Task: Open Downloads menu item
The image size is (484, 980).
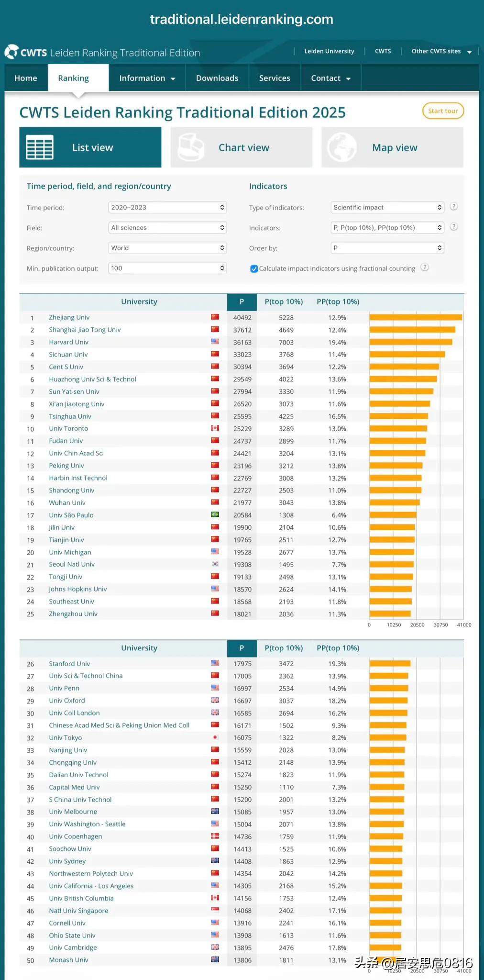Action: click(217, 78)
